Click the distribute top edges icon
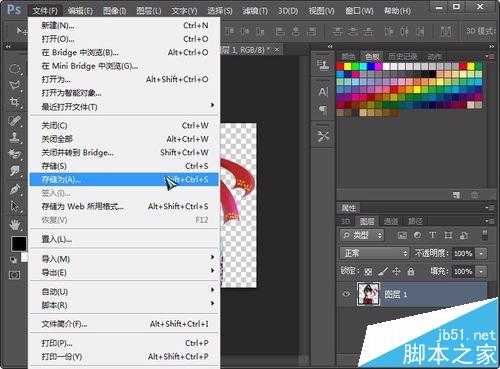 337,32
